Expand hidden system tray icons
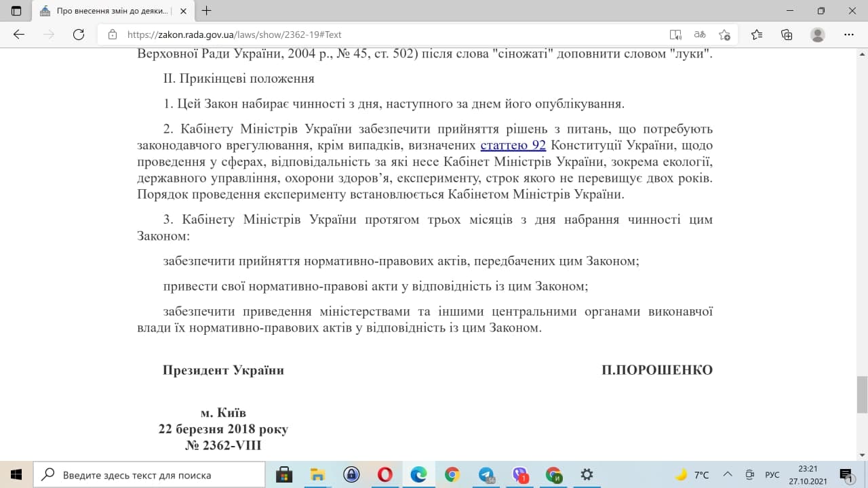Image resolution: width=868 pixels, height=488 pixels. (x=728, y=474)
